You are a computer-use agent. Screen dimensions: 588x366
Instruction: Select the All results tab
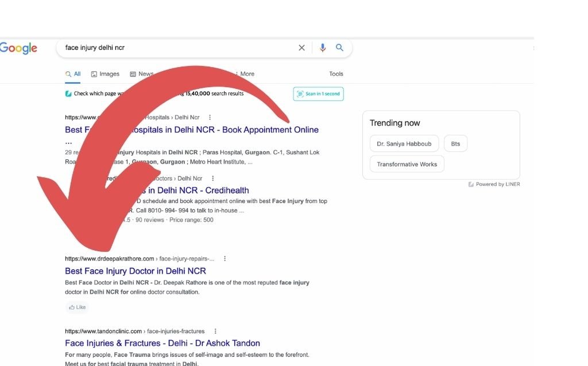click(x=73, y=74)
